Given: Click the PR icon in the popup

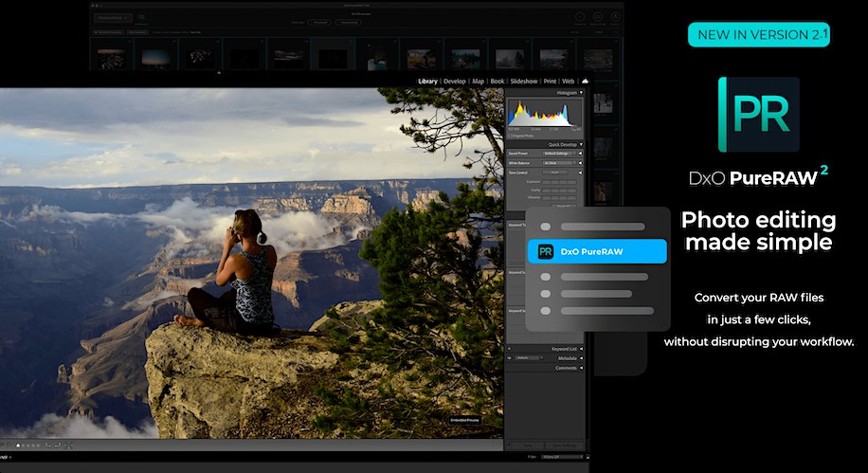Looking at the screenshot, I should click(545, 251).
